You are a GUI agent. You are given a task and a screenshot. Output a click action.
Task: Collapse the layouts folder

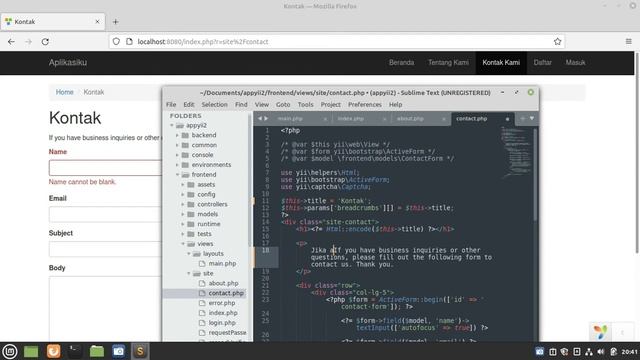point(189,253)
